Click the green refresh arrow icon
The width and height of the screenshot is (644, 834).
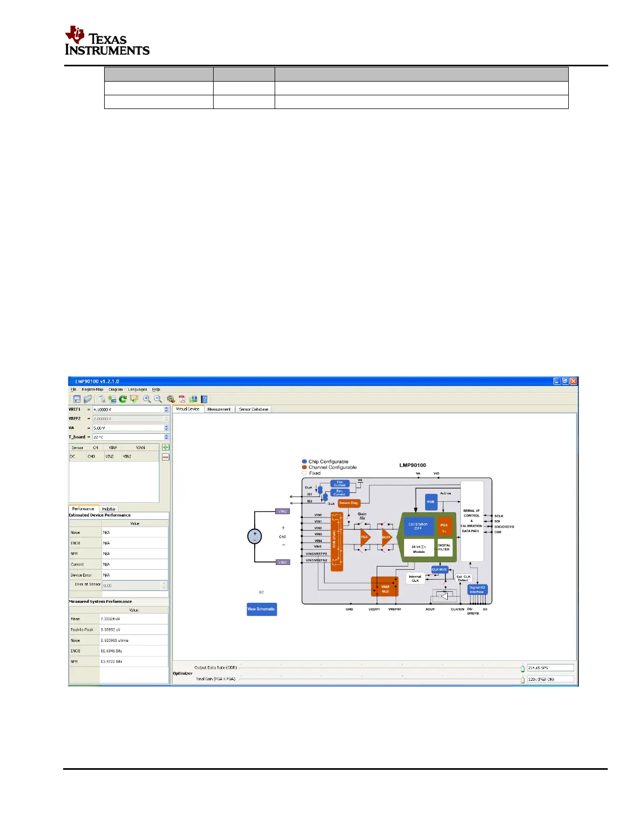pos(123,399)
